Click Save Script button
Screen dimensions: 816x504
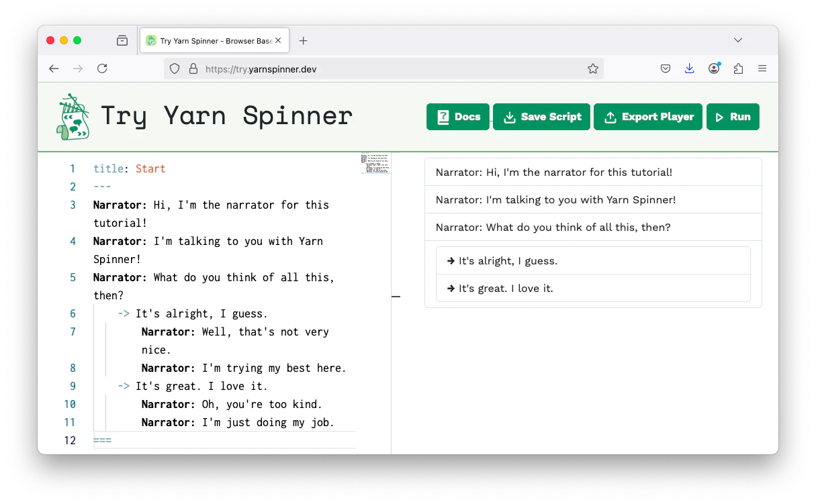tap(541, 117)
